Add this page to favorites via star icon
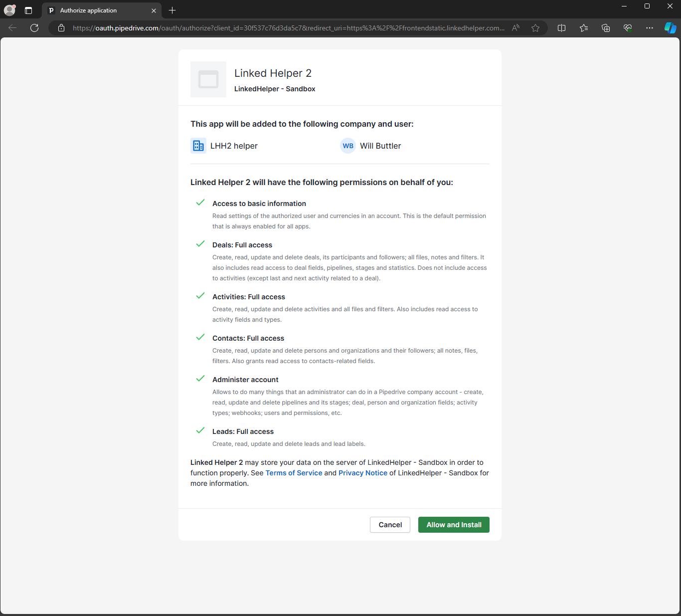This screenshot has width=681, height=616. (535, 28)
